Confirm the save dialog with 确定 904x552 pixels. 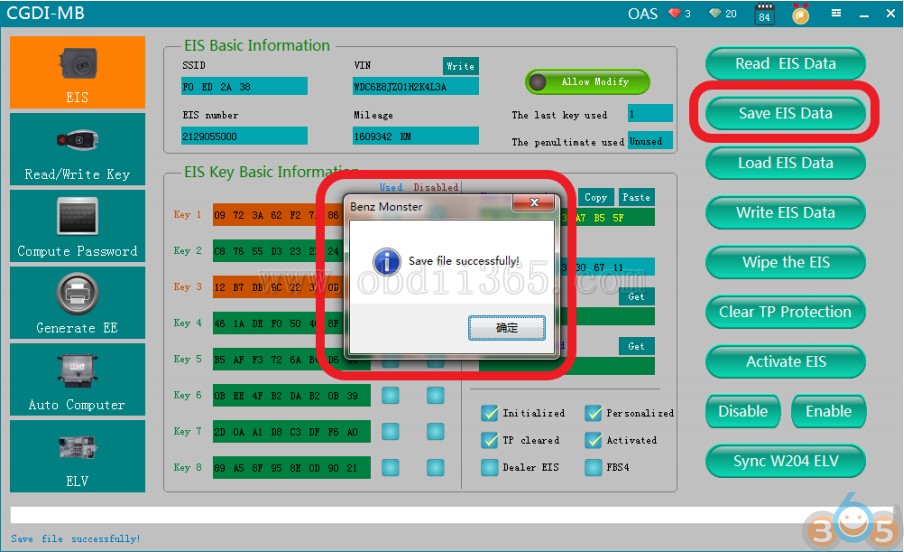pos(507,328)
